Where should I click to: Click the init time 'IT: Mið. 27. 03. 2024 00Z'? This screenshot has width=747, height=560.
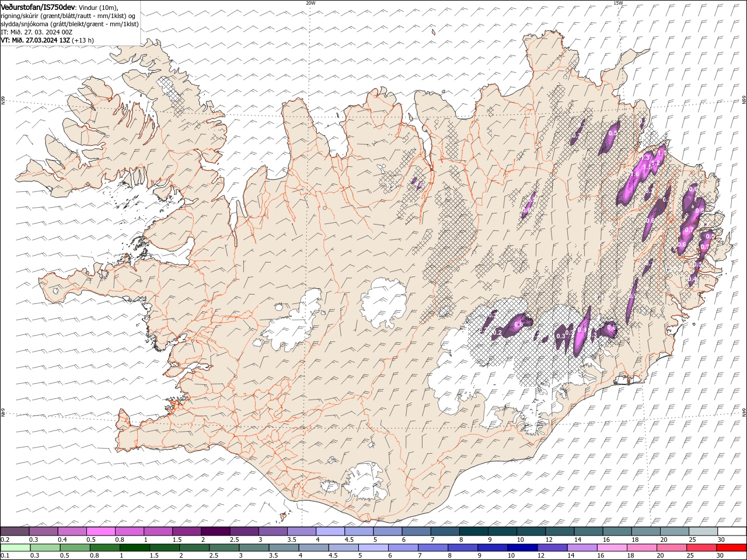37,32
